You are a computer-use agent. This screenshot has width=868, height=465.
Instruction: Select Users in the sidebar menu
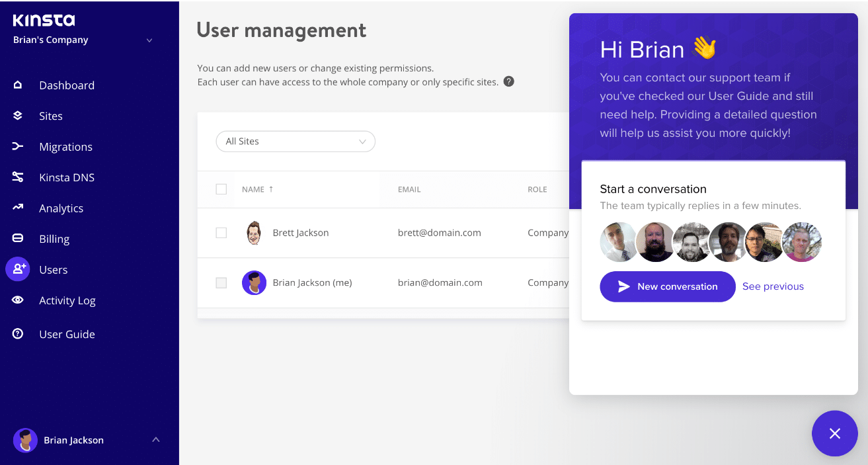tap(54, 269)
